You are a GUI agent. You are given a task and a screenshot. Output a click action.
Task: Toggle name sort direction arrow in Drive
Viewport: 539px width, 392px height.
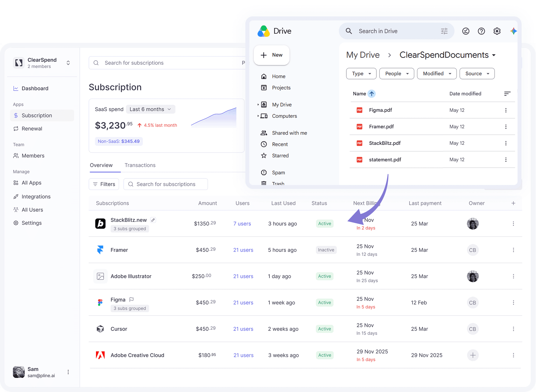(371, 94)
